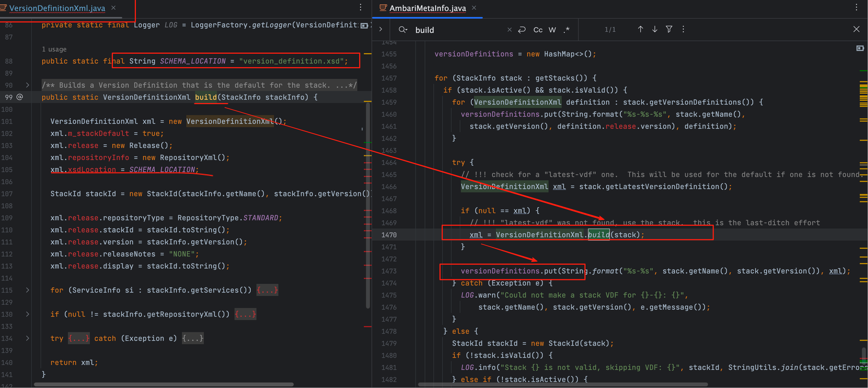Screen dimensions: 868x388
Task: Open right editor tab options menu
Action: 856,7
